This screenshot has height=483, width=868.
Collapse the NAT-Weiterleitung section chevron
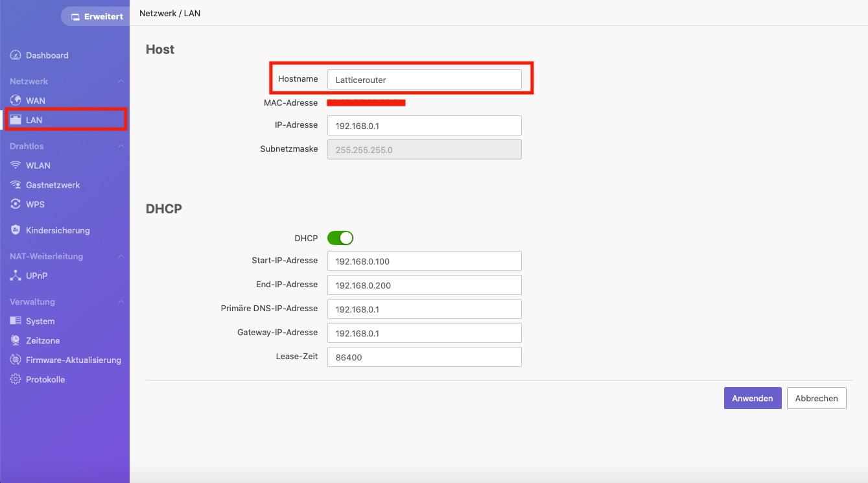pyautogui.click(x=121, y=256)
